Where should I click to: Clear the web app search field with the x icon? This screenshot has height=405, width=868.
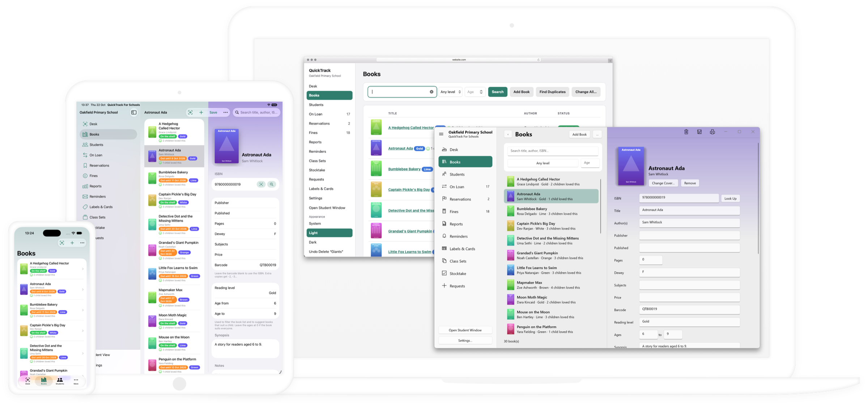pyautogui.click(x=431, y=92)
